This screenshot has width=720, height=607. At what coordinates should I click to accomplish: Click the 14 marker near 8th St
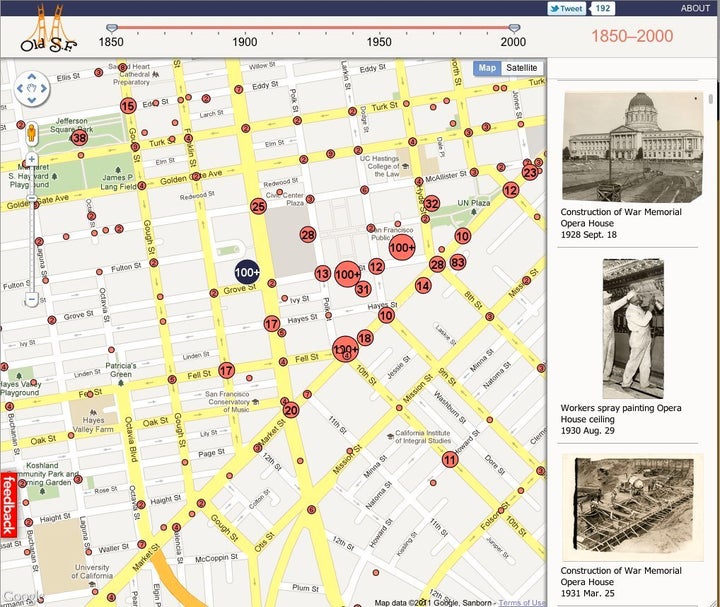click(x=423, y=286)
